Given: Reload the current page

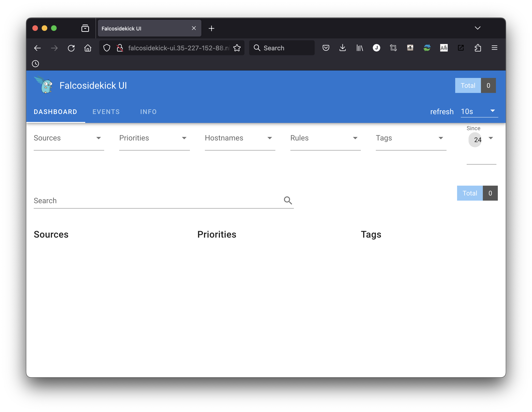Looking at the screenshot, I should pos(71,48).
